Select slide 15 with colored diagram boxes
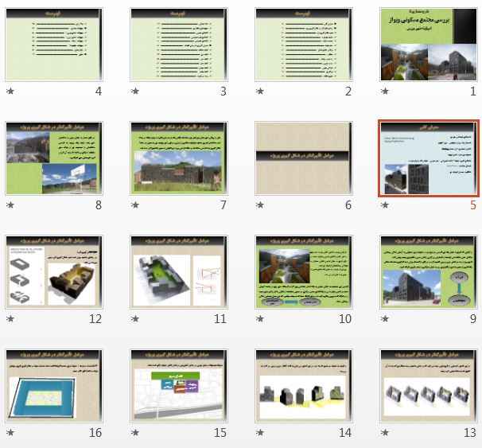 point(180,386)
